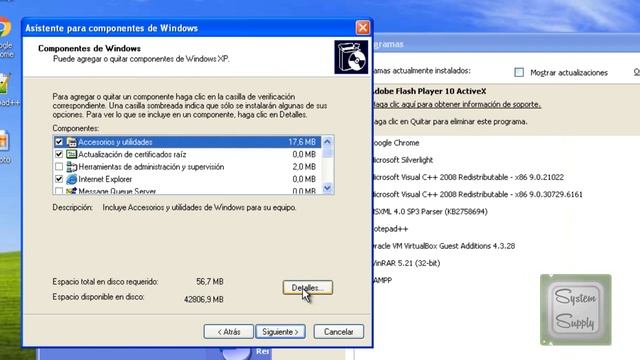Screen dimensions: 640x360
Task: Select Oracle VM VirtualBox Guest Additions entry
Action: [x=443, y=246]
